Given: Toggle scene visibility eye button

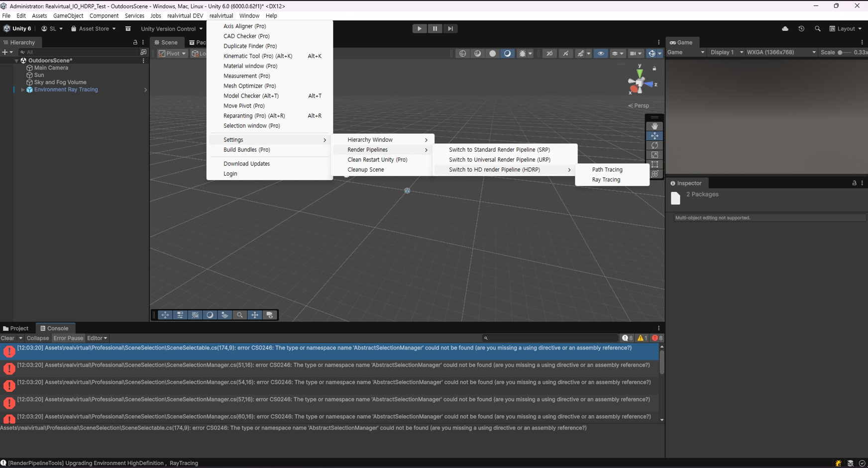Looking at the screenshot, I should pyautogui.click(x=601, y=53).
